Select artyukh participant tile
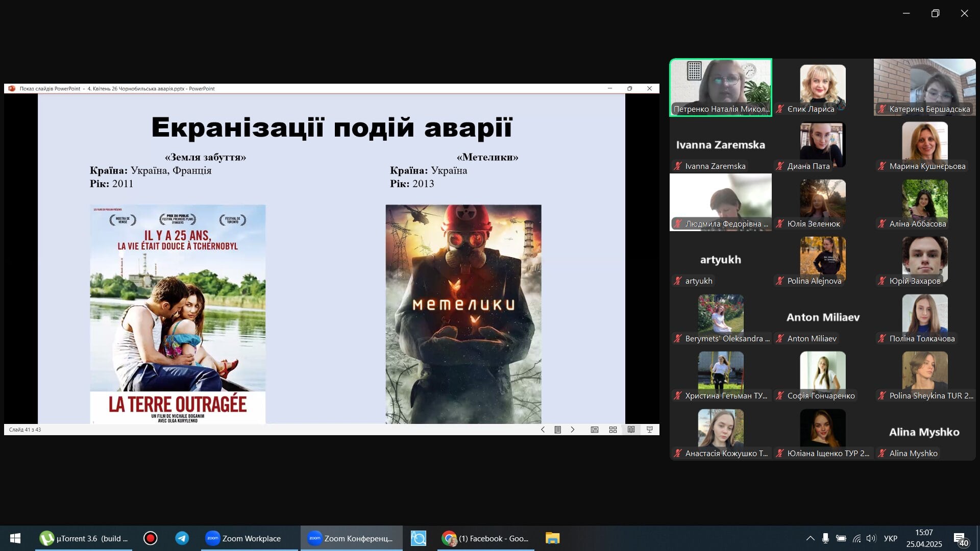The image size is (980, 551). (x=721, y=260)
